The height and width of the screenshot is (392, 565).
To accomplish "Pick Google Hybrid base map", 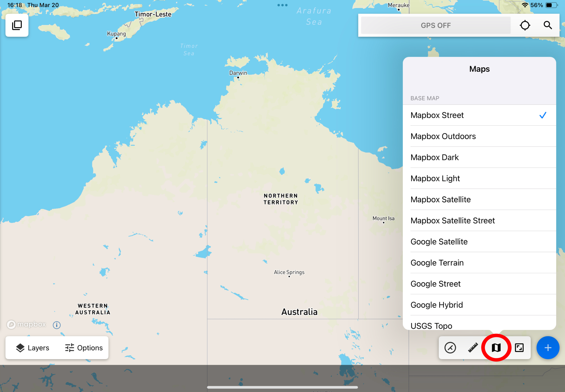I will click(x=479, y=305).
